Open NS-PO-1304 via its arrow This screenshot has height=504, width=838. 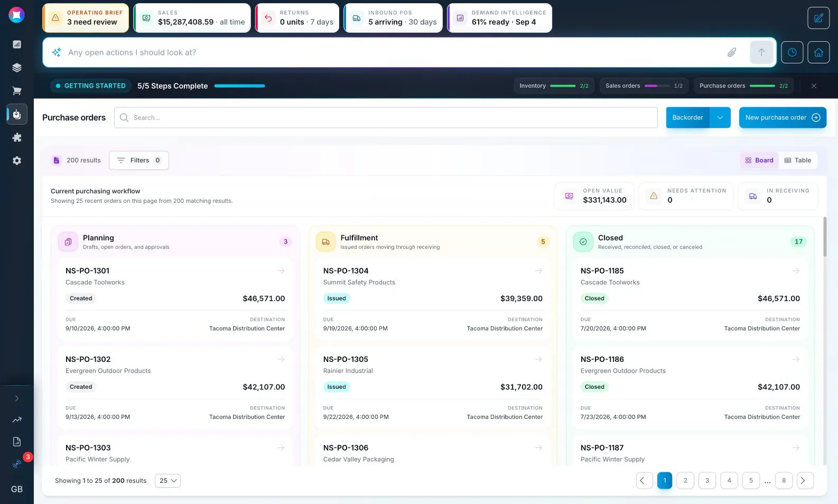[538, 270]
